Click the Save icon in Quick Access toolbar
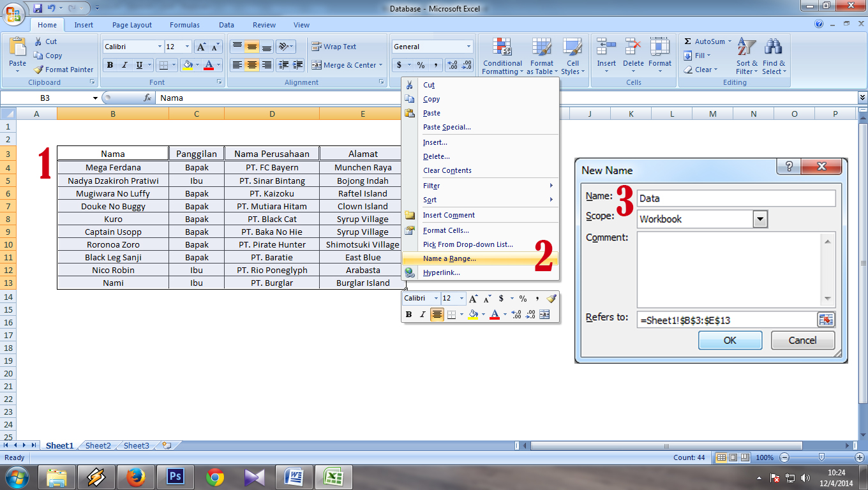 click(38, 8)
